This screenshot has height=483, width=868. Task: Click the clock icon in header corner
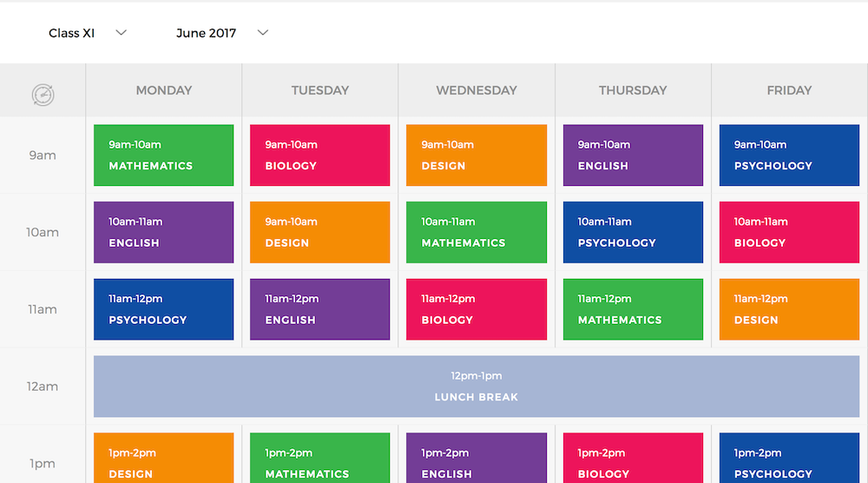tap(43, 95)
